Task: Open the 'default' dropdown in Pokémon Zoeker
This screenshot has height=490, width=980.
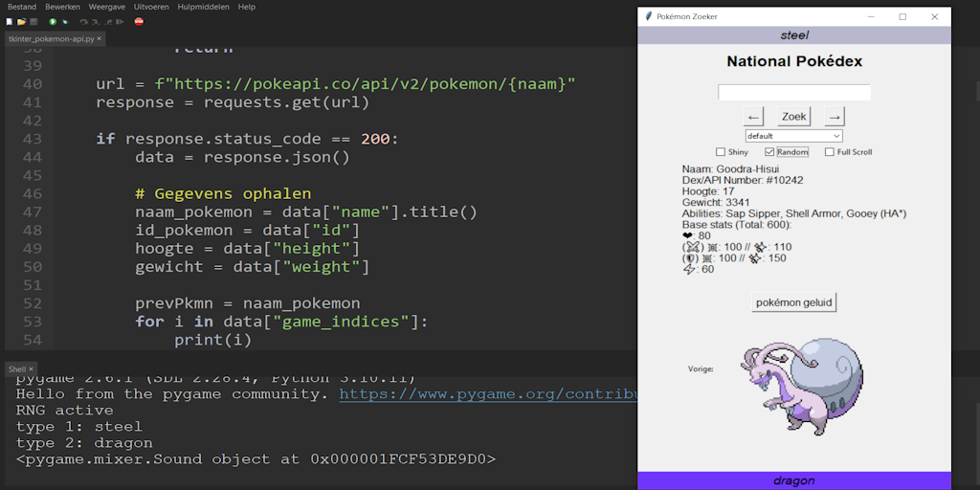Action: point(793,136)
